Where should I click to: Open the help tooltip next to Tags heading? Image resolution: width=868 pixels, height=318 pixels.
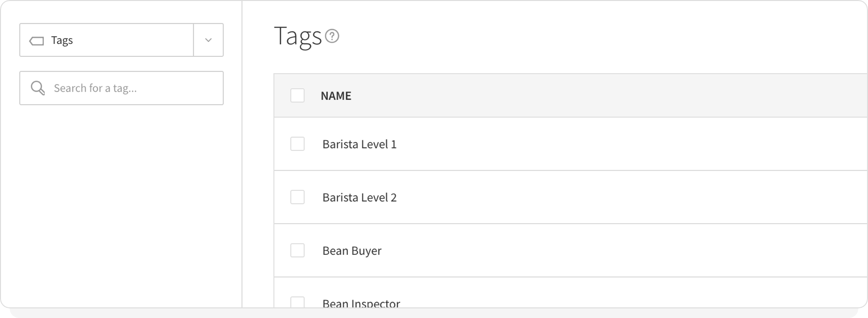point(332,36)
